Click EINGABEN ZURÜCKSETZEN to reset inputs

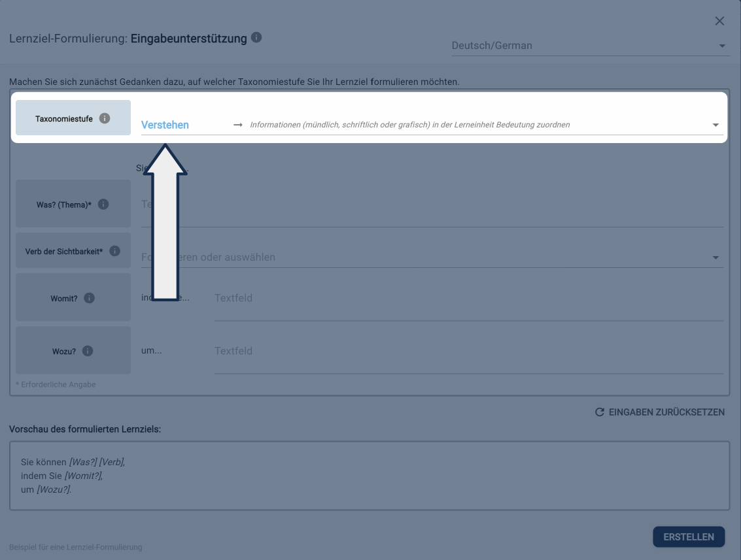point(659,412)
